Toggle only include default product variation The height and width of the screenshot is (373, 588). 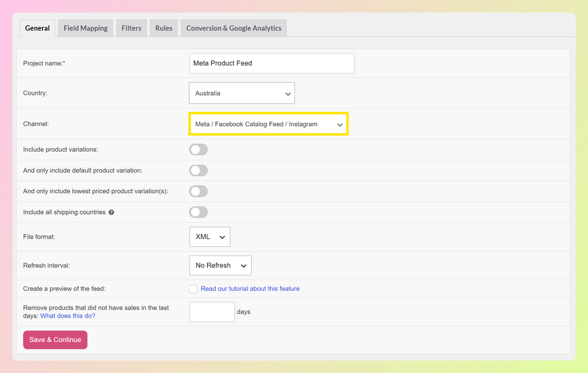(x=198, y=170)
